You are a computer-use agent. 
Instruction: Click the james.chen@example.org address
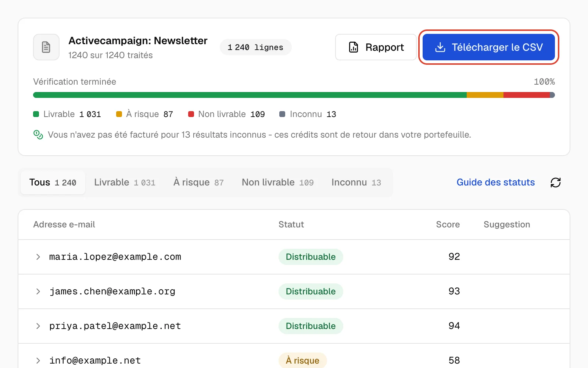(x=112, y=291)
